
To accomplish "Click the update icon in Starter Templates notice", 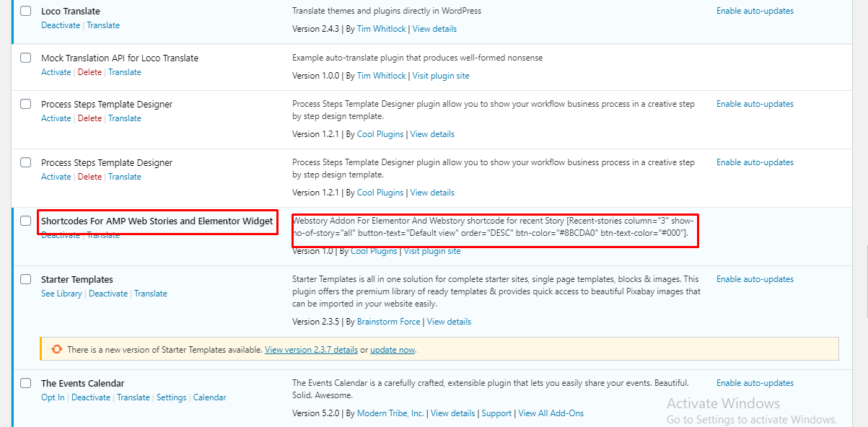I will (56, 349).
